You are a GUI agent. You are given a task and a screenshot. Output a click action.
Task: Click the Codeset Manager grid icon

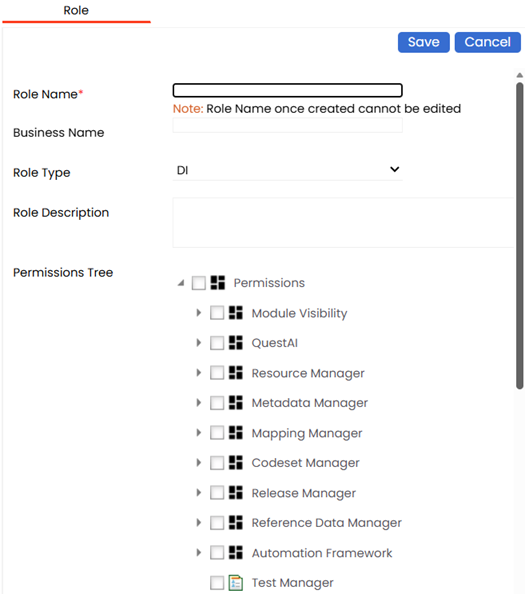236,463
